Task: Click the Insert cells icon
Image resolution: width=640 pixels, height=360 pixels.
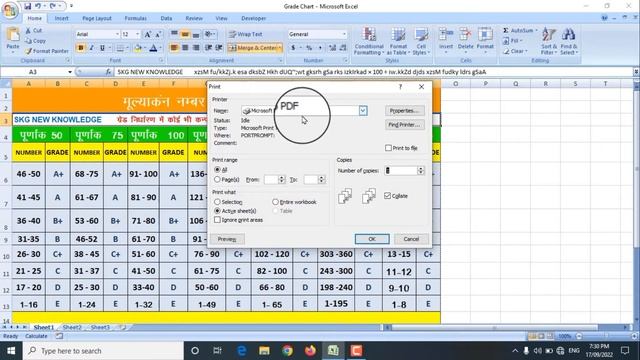Action: pyautogui.click(x=446, y=34)
